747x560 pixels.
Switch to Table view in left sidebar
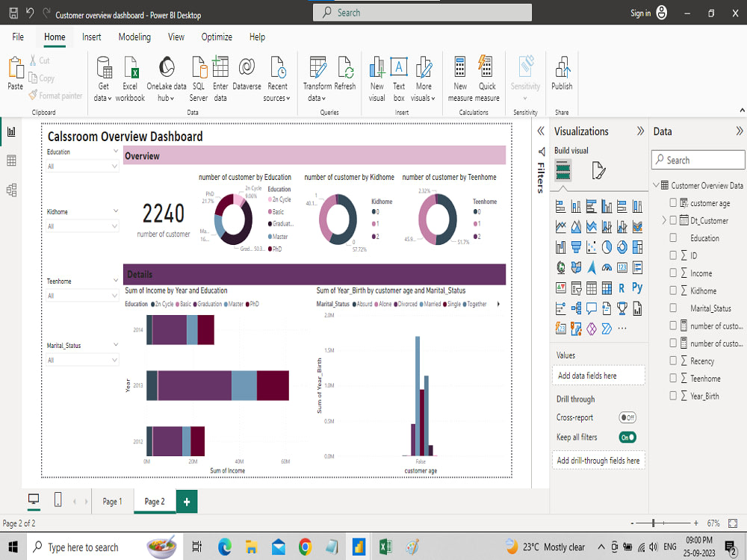pos(12,161)
